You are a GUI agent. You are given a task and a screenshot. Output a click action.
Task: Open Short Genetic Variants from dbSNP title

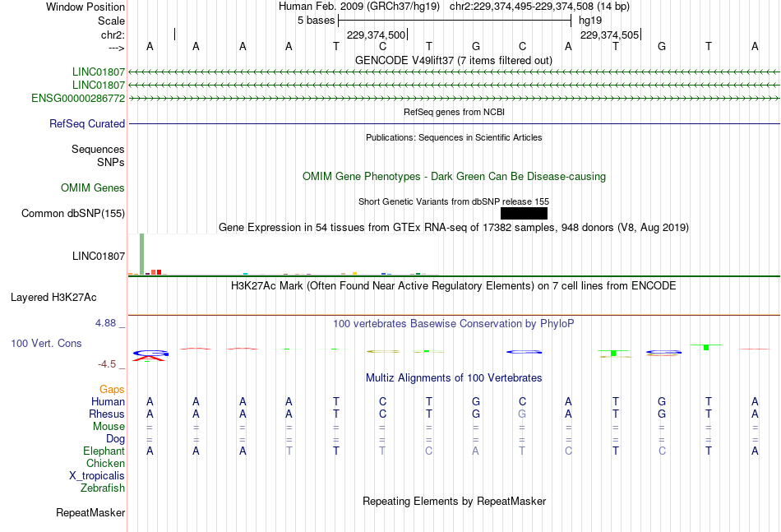454,201
